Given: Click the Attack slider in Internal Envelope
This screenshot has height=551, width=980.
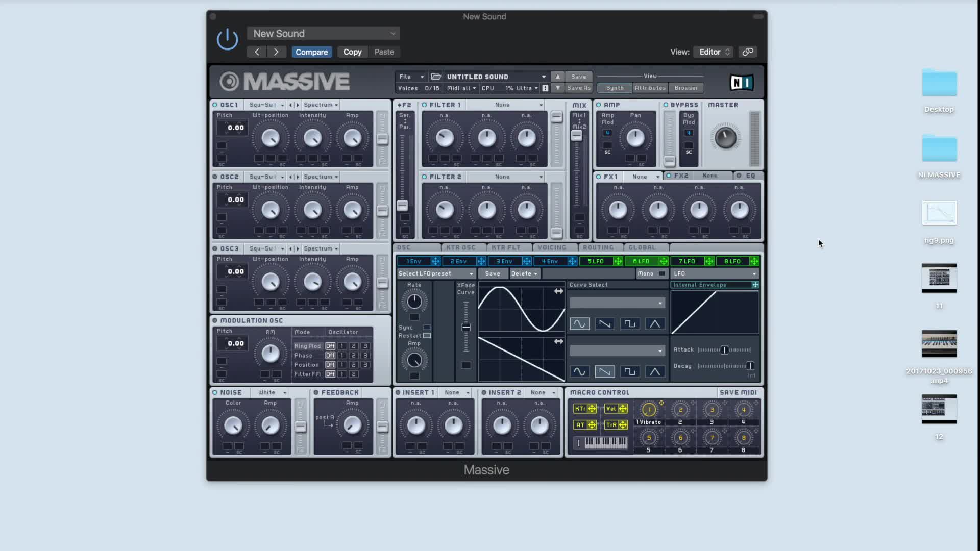Looking at the screenshot, I should 724,350.
